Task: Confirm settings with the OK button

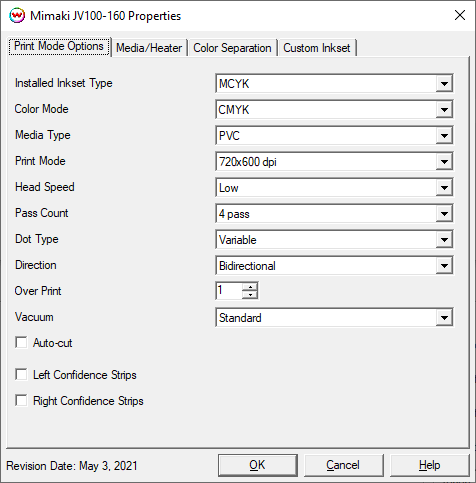Action: pyautogui.click(x=258, y=465)
